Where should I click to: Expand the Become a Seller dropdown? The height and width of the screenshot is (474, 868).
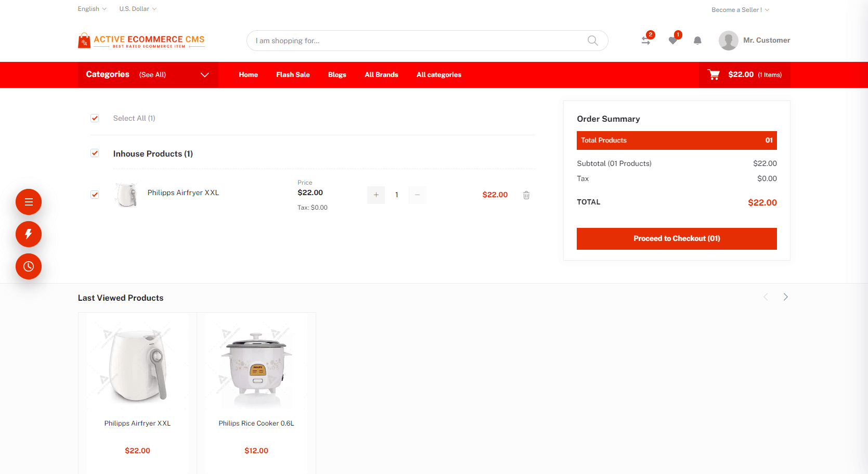pyautogui.click(x=741, y=10)
